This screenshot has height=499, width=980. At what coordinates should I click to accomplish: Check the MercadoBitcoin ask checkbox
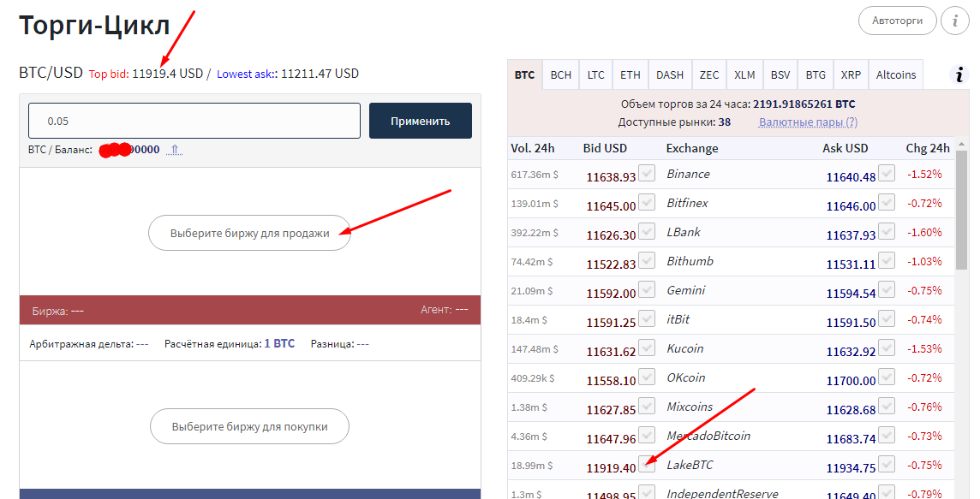click(887, 435)
